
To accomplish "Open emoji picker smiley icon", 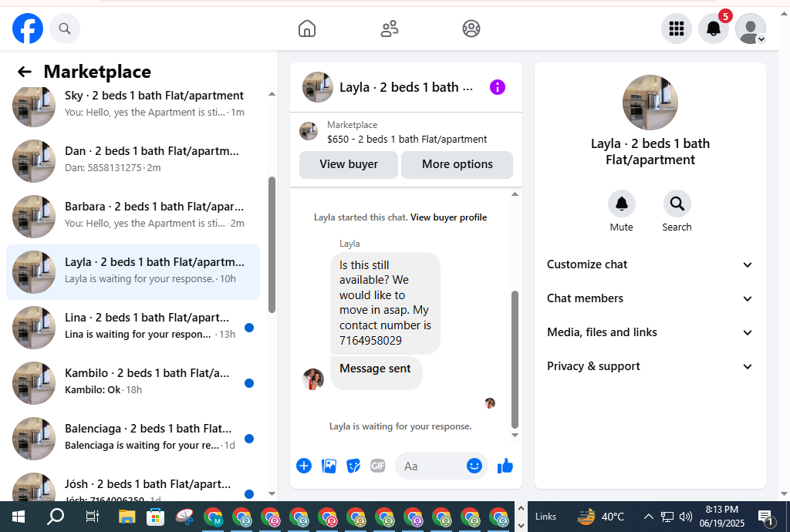I will click(x=474, y=466).
